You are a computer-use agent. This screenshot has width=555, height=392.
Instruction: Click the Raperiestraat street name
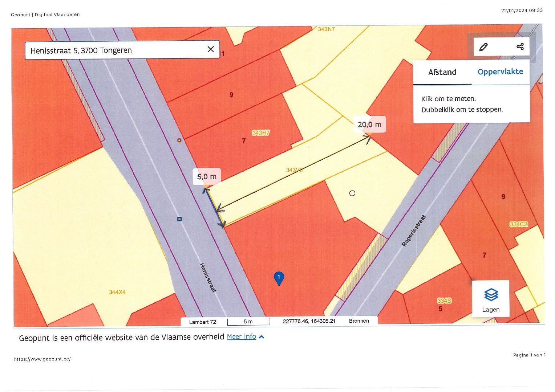413,231
